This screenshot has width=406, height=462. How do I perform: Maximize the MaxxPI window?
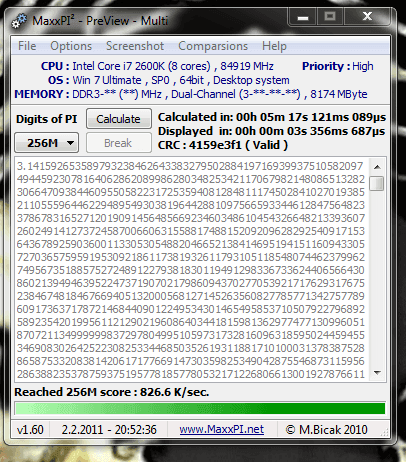[x=330, y=17]
